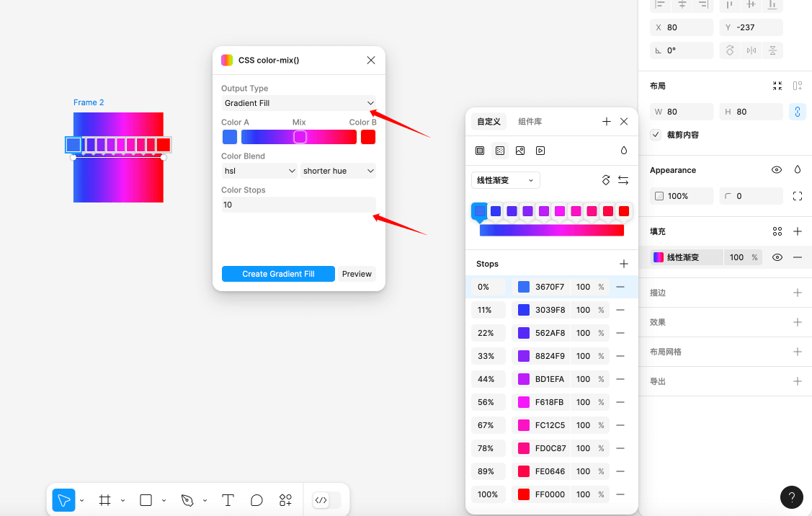Viewport: 812px width, 516px height.
Task: Switch to the 组件库 tab
Action: [530, 121]
